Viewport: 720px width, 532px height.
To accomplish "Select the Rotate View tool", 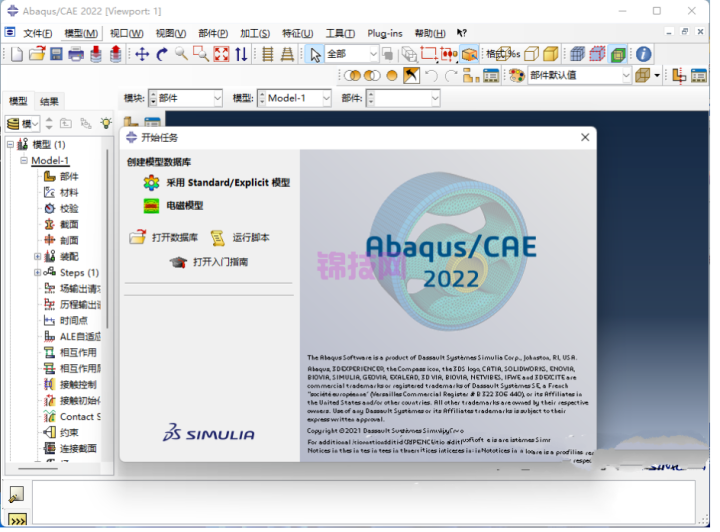I will 162,55.
